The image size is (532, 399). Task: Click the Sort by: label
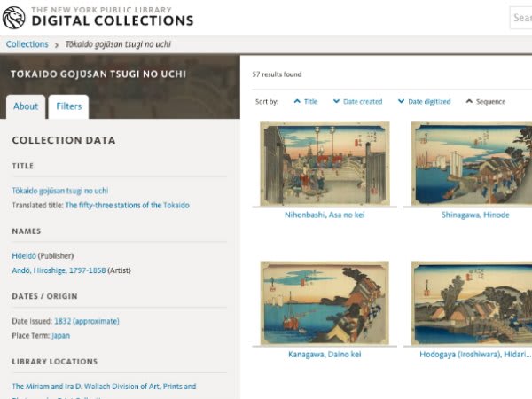[x=267, y=101]
